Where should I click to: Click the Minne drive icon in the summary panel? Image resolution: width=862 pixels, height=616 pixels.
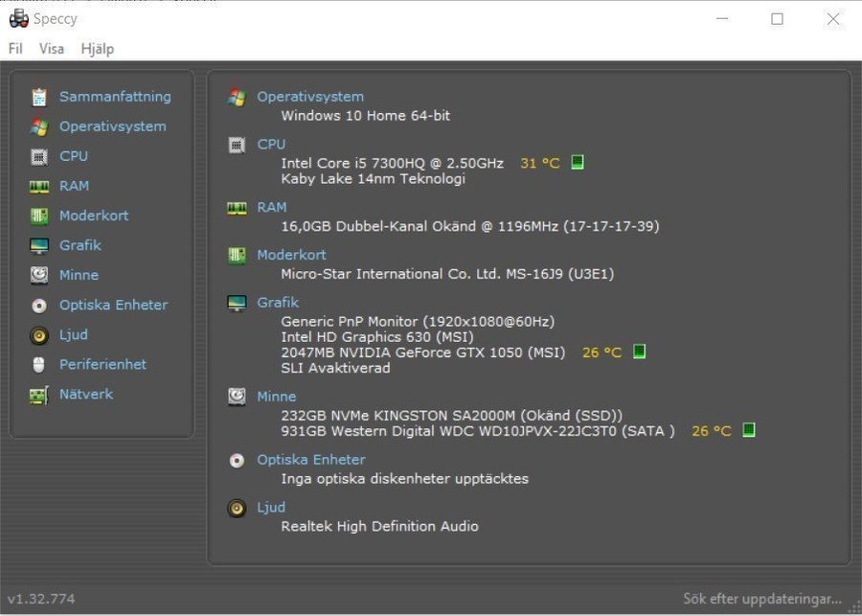pyautogui.click(x=237, y=397)
